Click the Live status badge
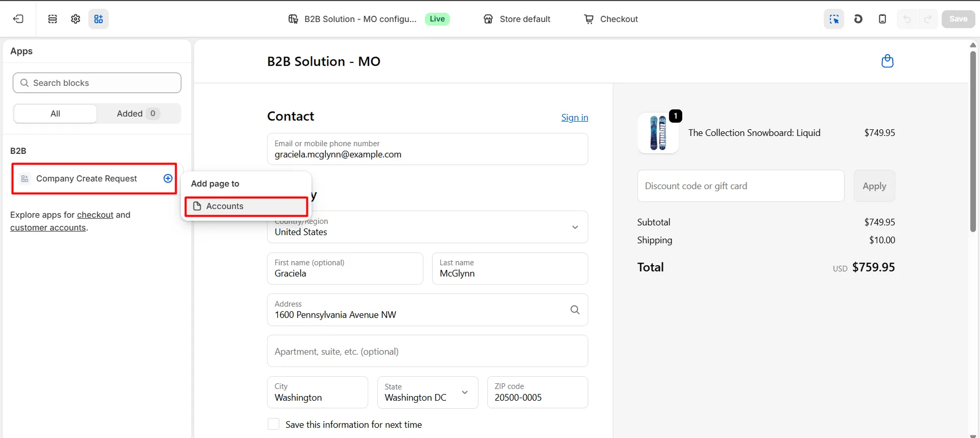 [x=437, y=19]
